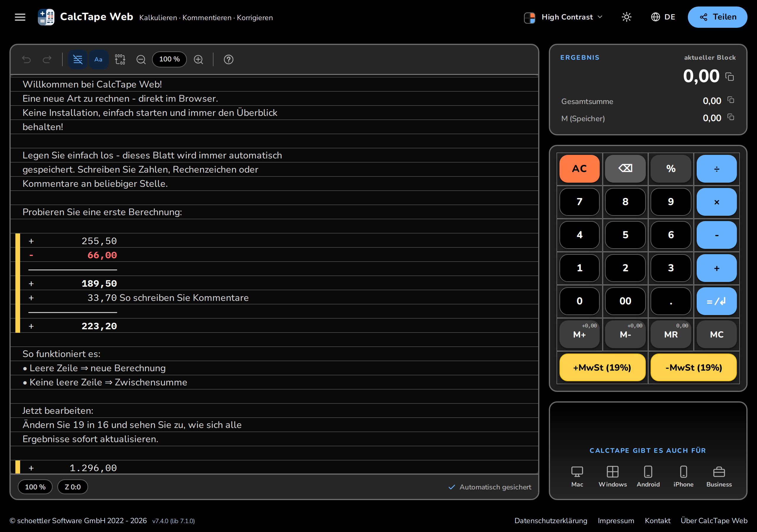This screenshot has height=532, width=757.
Task: Open the Kontakt link
Action: [x=657, y=520]
